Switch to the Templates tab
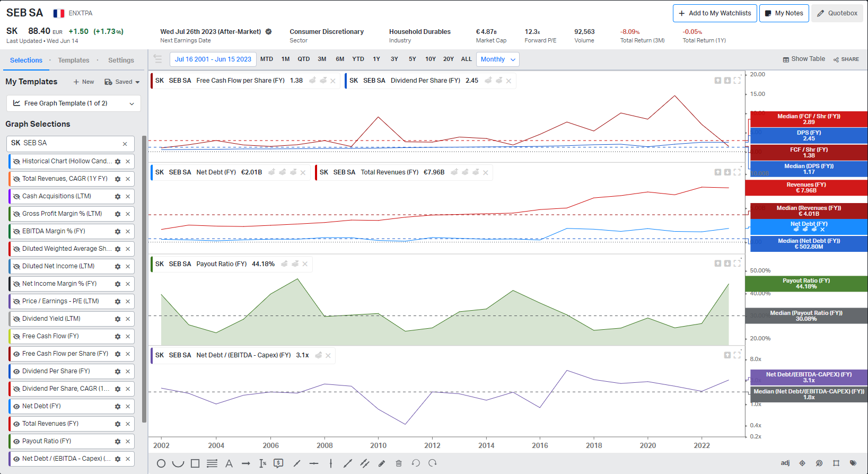The width and height of the screenshot is (868, 474). click(x=74, y=60)
